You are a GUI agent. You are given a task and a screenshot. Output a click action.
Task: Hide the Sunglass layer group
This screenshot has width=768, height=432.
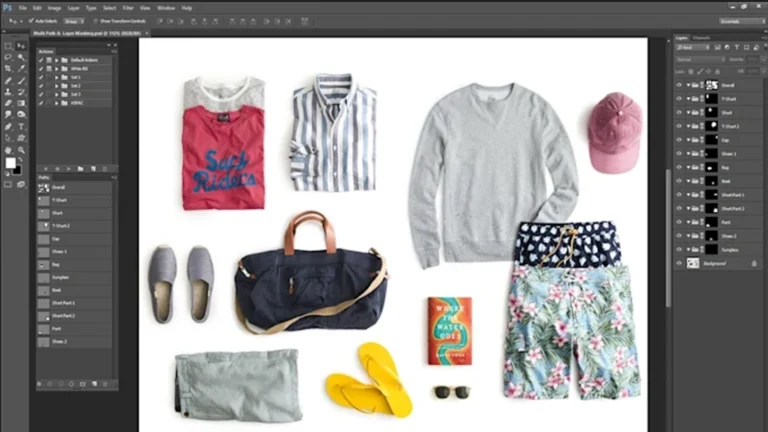tap(679, 250)
